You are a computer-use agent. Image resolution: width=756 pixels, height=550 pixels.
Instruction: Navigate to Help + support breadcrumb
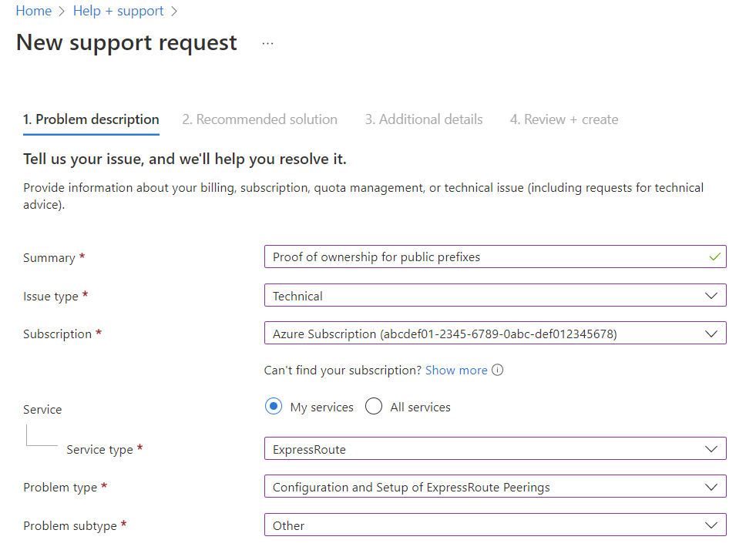tap(119, 11)
